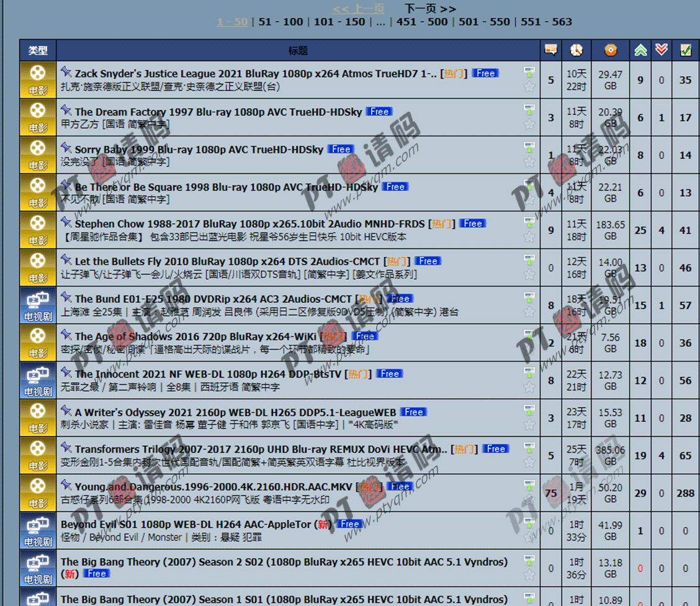Bookmark star for Stephen Chow collection

coord(529,236)
